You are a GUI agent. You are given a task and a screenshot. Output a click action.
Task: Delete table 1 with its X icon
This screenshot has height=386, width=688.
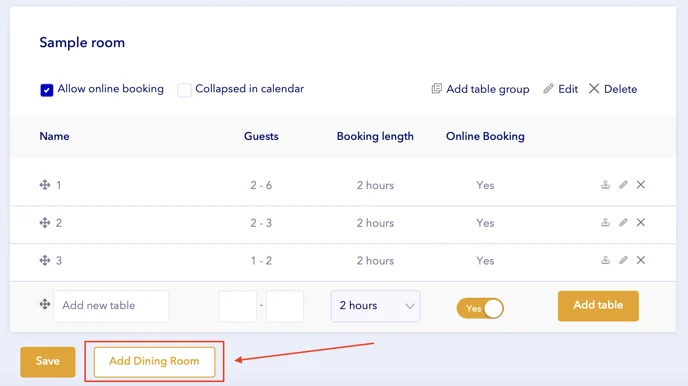tap(641, 185)
